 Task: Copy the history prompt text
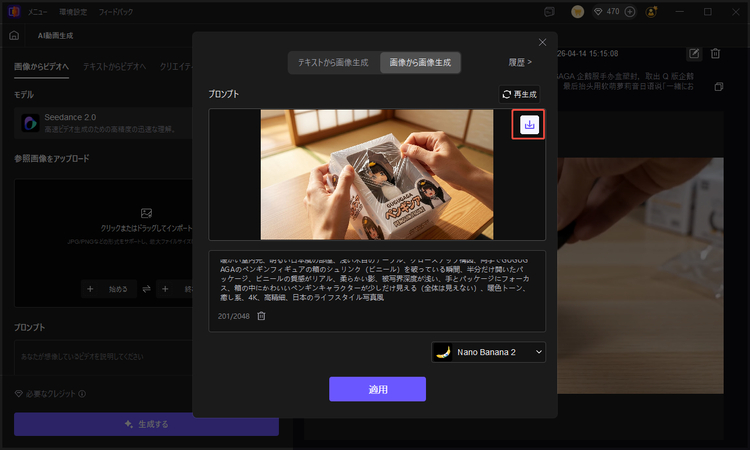(x=718, y=87)
